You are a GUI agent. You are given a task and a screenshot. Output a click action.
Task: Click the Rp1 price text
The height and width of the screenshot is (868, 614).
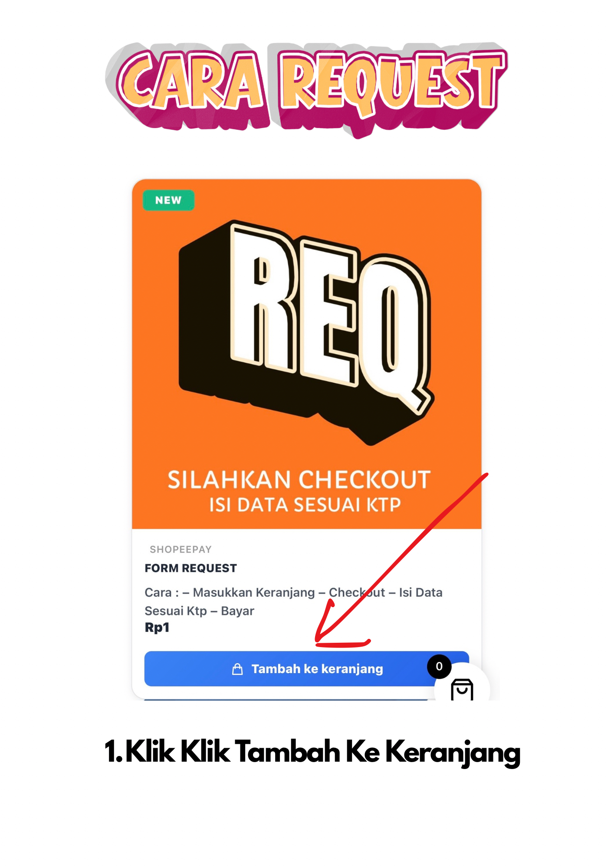[x=157, y=628]
